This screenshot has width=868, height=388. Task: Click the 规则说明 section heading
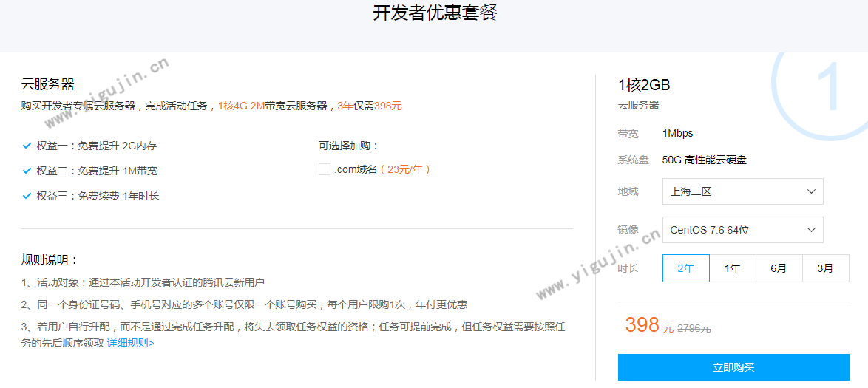click(x=50, y=260)
